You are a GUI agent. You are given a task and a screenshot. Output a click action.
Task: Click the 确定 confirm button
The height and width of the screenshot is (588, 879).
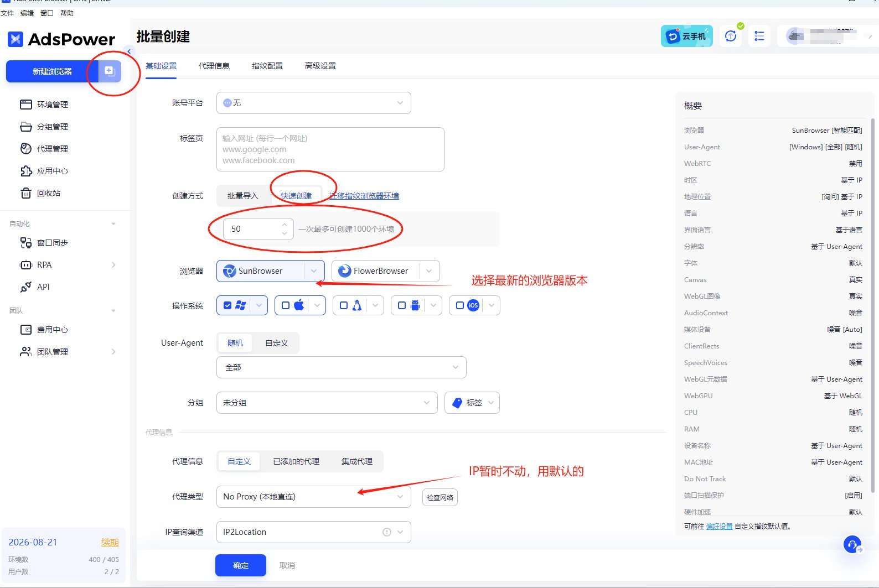pos(241,565)
